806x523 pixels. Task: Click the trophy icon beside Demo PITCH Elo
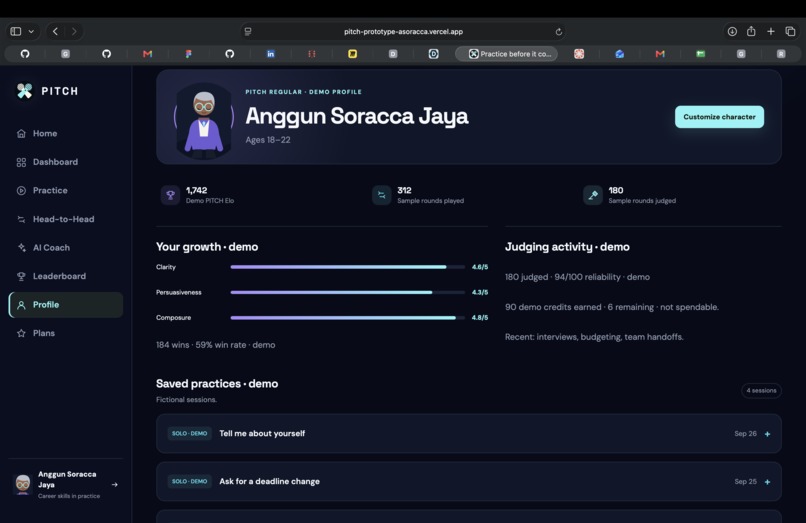click(x=170, y=195)
